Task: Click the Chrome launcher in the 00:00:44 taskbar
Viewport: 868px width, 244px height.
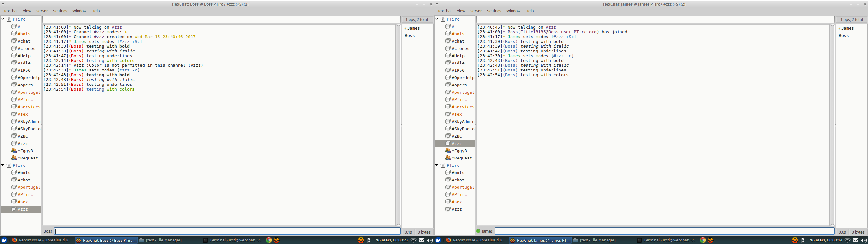Action: 702,240
